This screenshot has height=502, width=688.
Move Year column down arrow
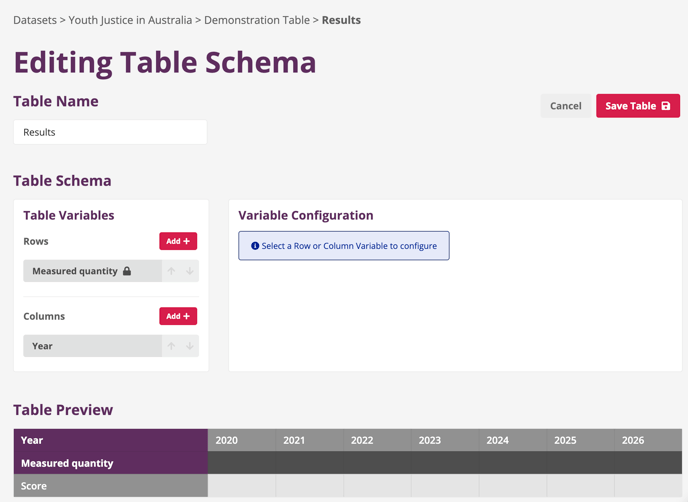pos(190,346)
